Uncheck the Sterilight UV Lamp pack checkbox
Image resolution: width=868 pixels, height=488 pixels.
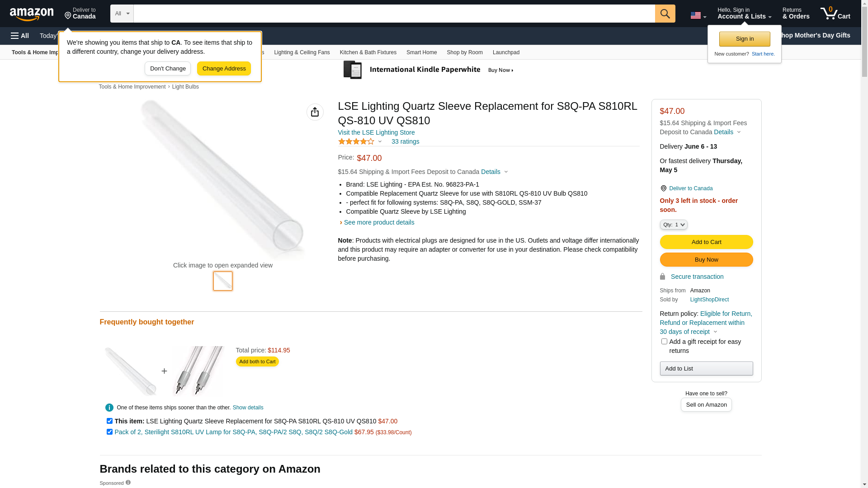(109, 432)
